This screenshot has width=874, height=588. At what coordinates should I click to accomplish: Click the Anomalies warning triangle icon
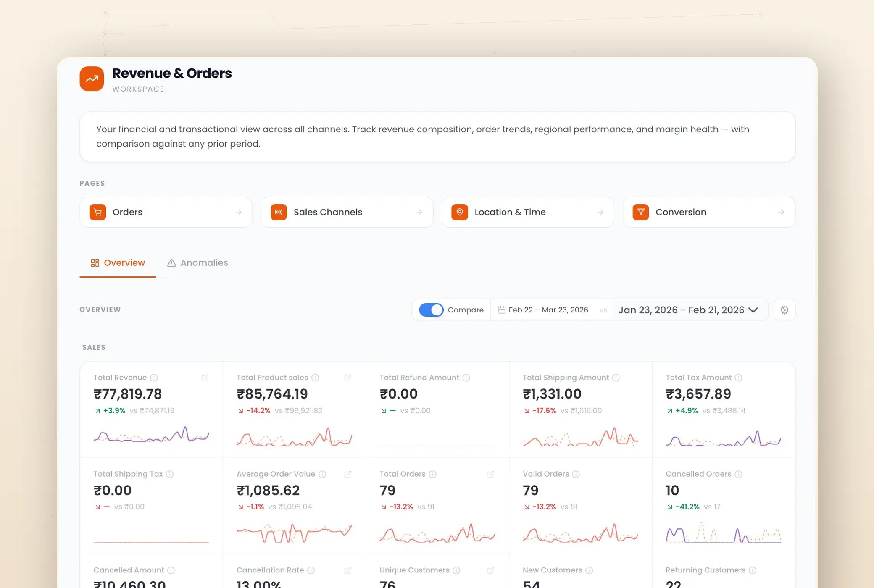pyautogui.click(x=171, y=263)
